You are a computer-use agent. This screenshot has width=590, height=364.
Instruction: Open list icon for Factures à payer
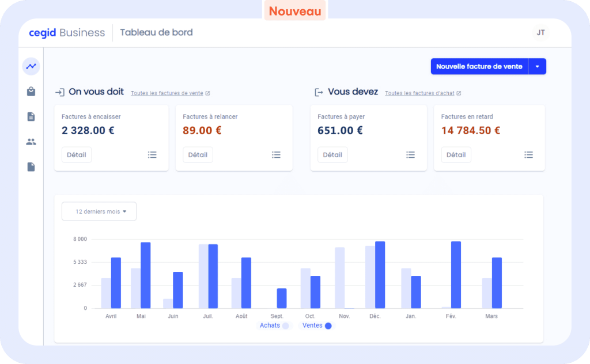pyautogui.click(x=410, y=155)
